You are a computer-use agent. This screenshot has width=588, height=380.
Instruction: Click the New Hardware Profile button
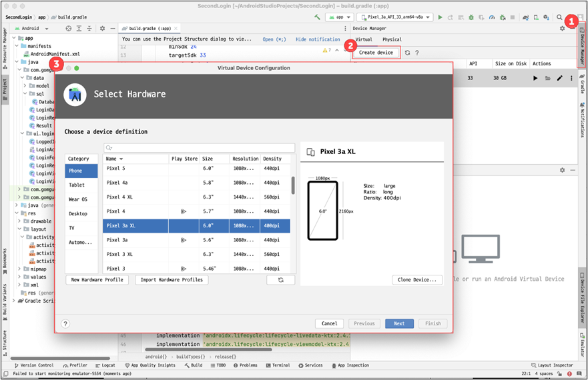tap(97, 280)
